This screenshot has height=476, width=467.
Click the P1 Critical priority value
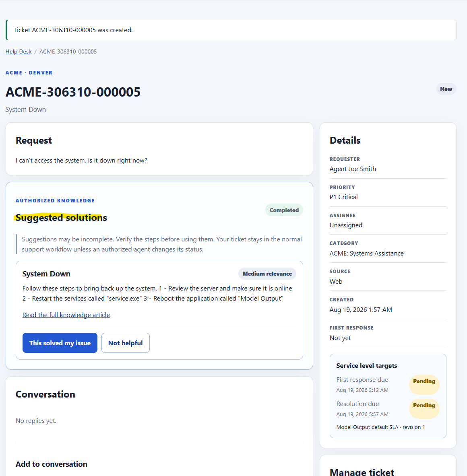point(343,197)
